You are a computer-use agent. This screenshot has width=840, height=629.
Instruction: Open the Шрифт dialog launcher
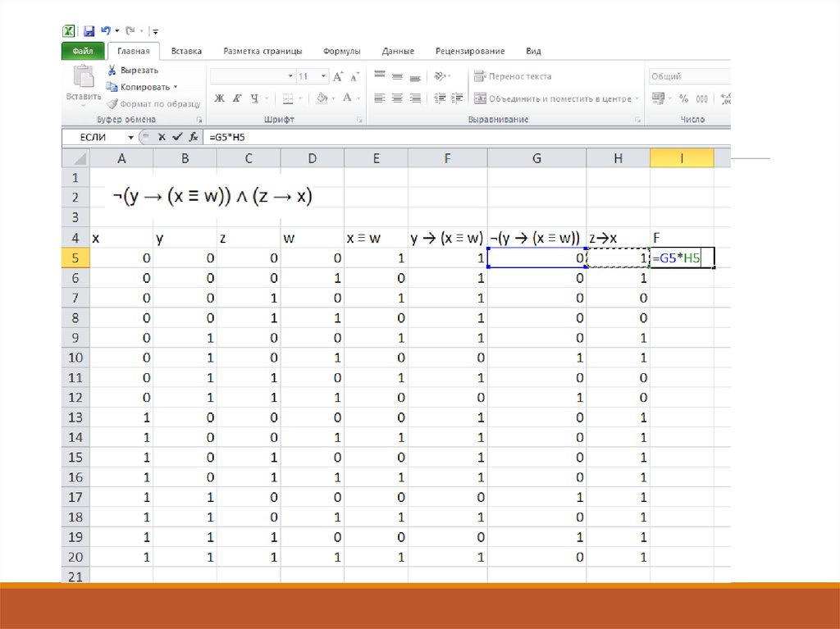pos(360,120)
